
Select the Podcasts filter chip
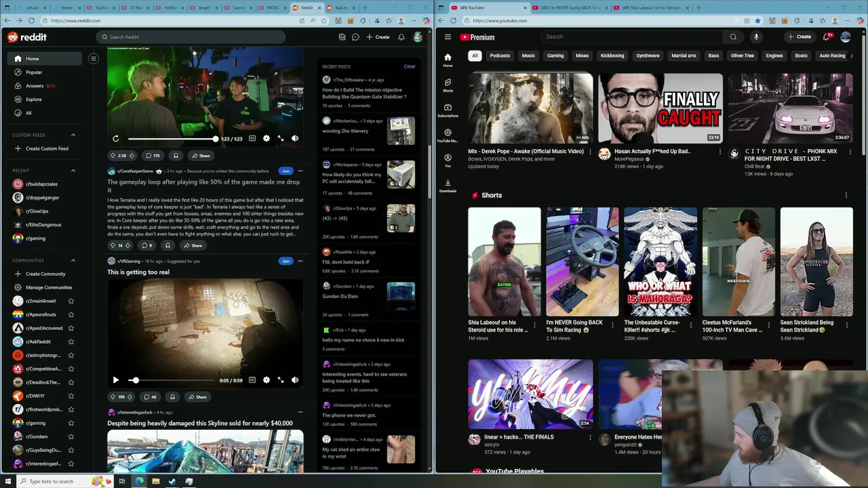(x=500, y=56)
